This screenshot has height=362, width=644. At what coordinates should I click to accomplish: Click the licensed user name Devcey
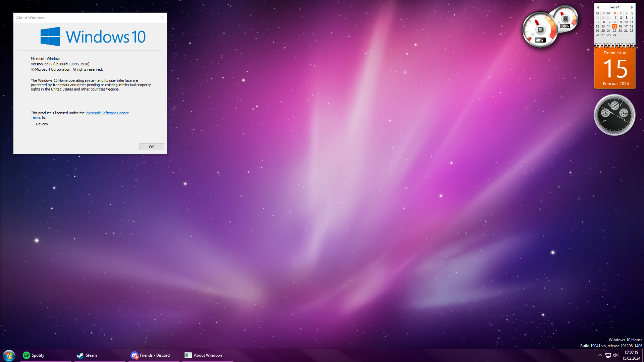coord(42,124)
